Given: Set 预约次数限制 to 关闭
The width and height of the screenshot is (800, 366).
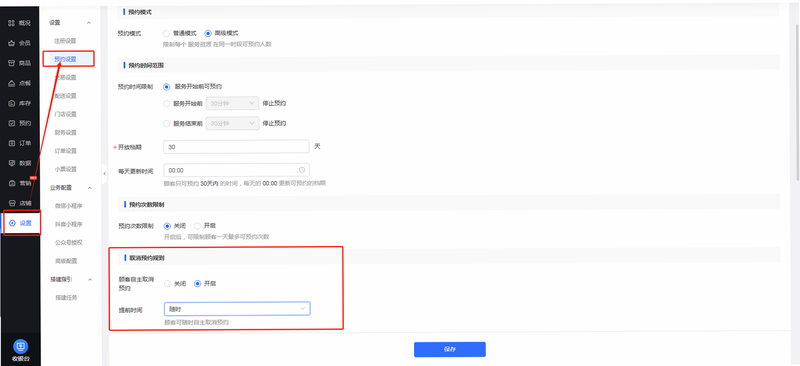Looking at the screenshot, I should coord(174,226).
